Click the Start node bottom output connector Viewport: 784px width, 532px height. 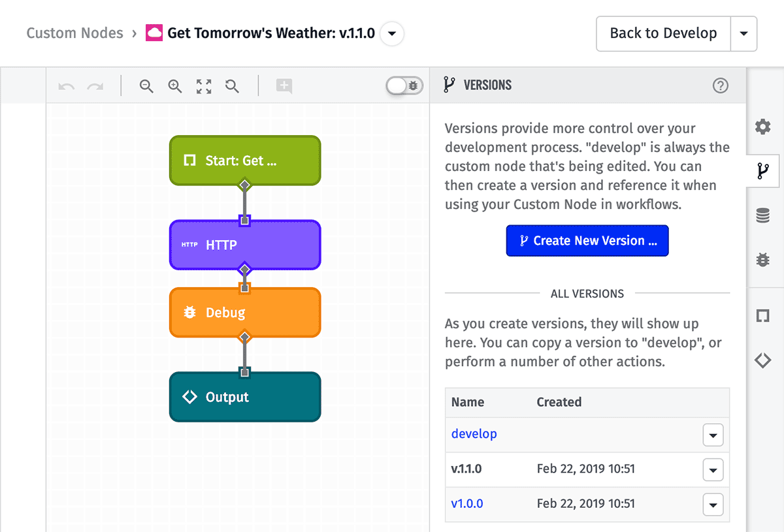(x=244, y=185)
